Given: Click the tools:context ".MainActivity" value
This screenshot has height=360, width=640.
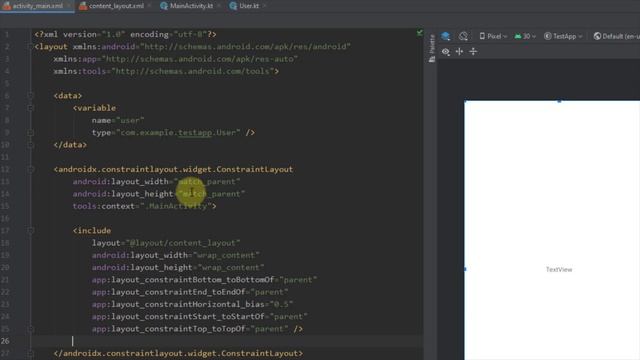Looking at the screenshot, I should pyautogui.click(x=176, y=206).
